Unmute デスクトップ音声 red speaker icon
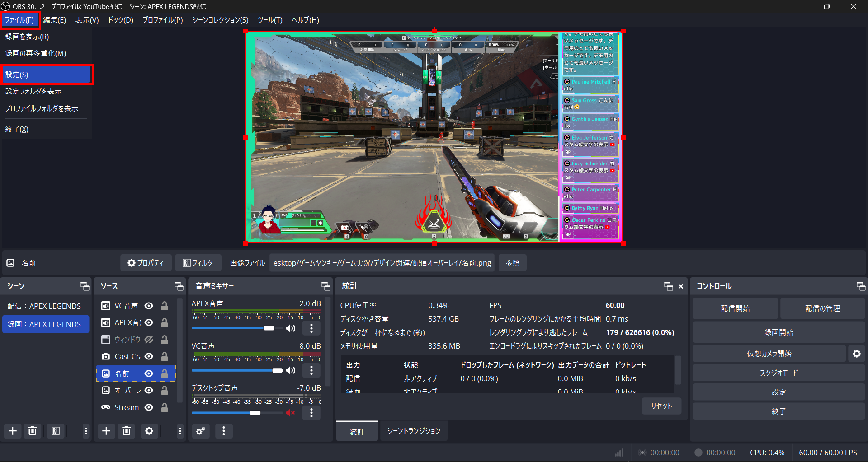This screenshot has width=868, height=462. pyautogui.click(x=291, y=413)
